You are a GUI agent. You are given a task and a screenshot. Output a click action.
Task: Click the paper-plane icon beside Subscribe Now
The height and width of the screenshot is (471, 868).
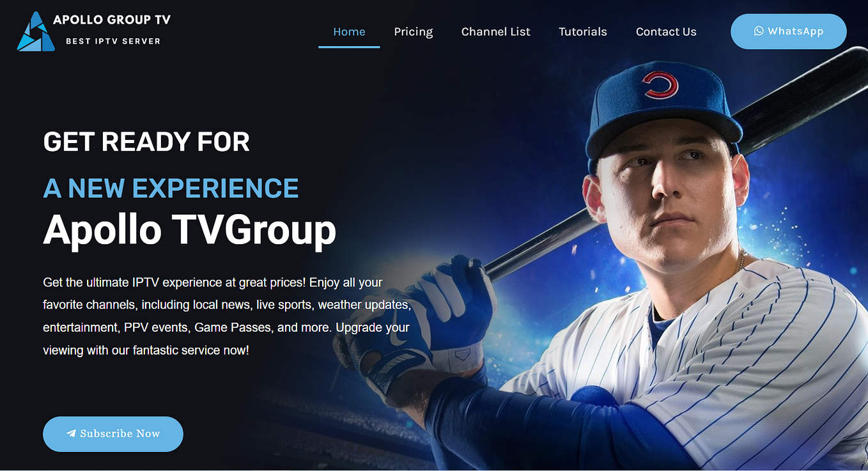tap(71, 433)
